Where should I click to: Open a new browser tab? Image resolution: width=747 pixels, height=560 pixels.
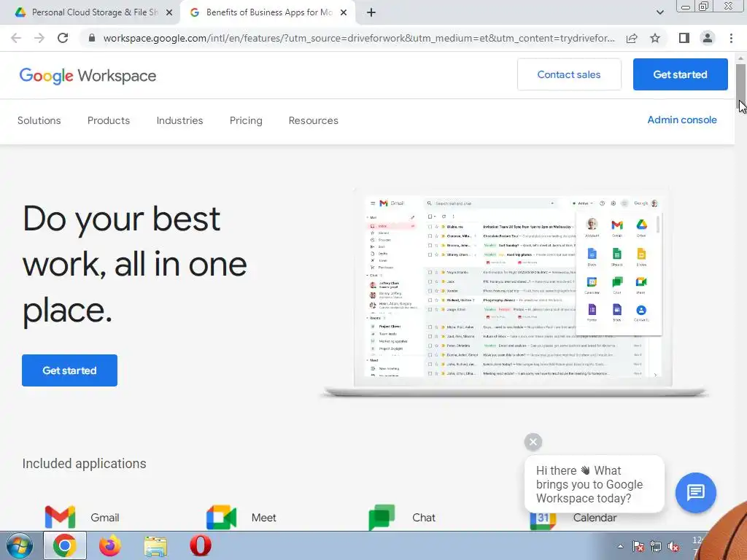click(371, 13)
